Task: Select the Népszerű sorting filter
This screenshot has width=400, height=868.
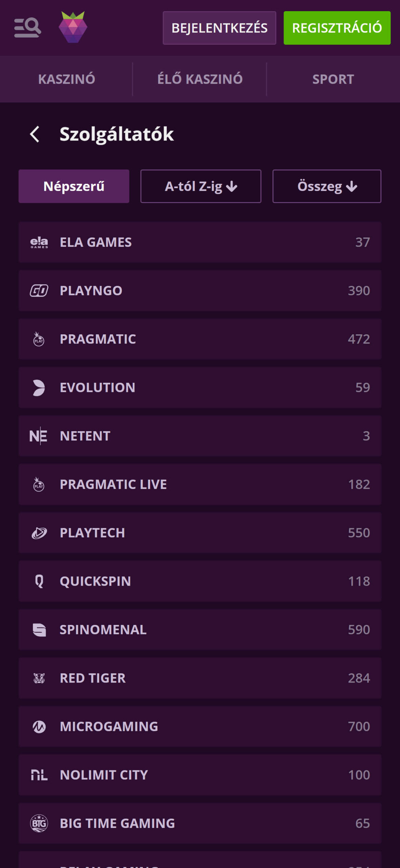Action: pos(74,186)
